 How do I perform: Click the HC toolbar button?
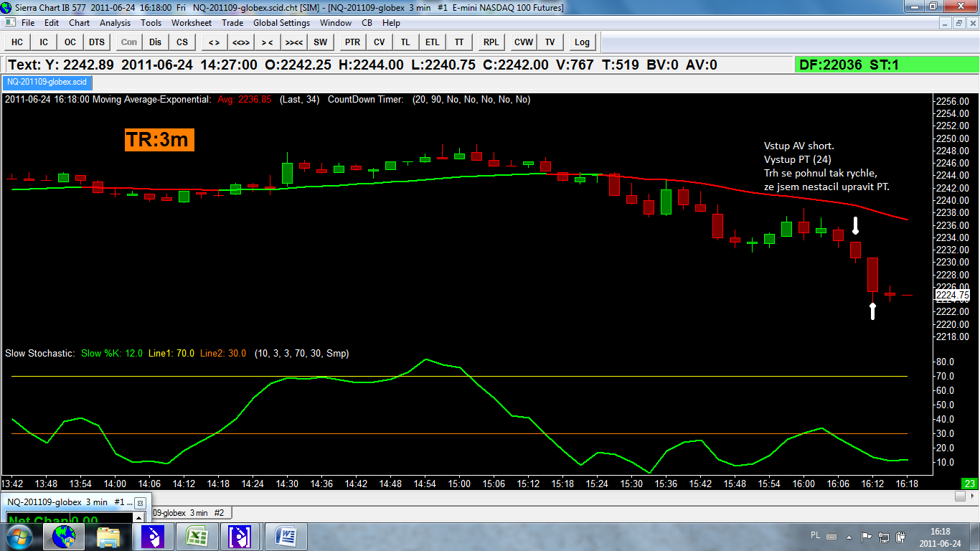pos(17,42)
